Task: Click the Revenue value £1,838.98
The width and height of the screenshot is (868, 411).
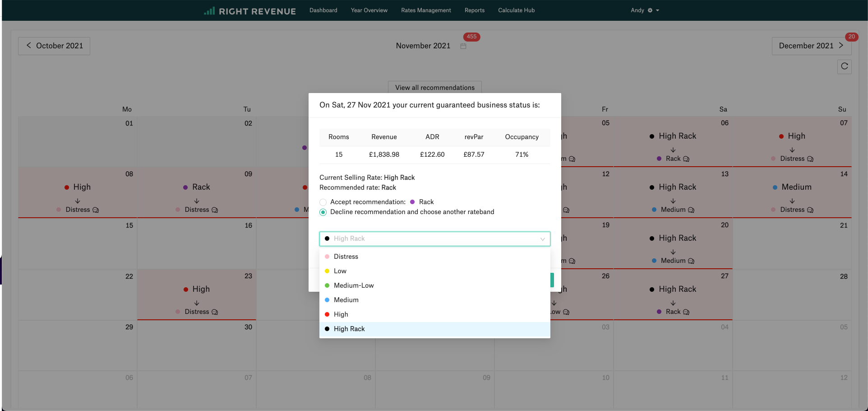Action: tap(384, 154)
